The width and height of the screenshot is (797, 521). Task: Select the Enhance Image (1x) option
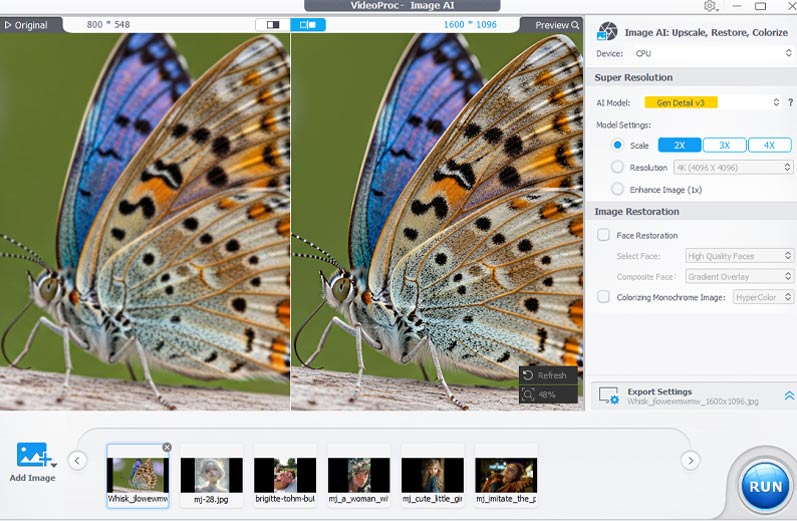click(x=618, y=189)
